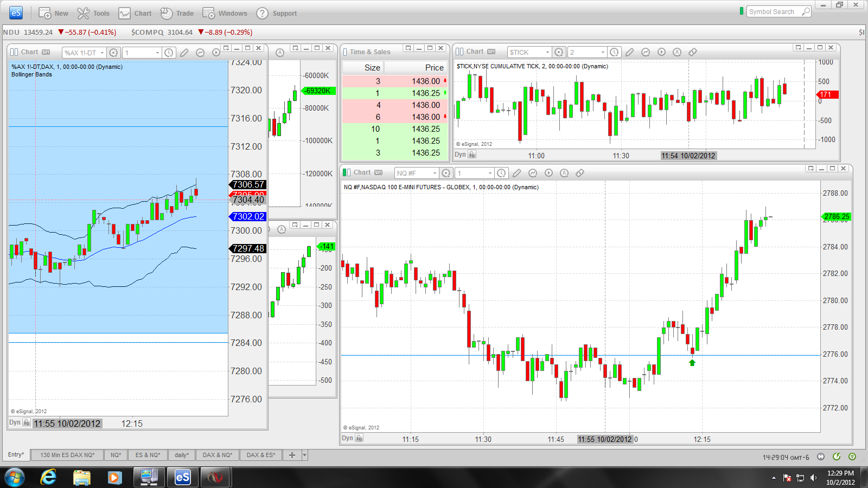The height and width of the screenshot is (488, 868).
Task: Select the pencil drawing tool in NQ #F chart
Action: tap(517, 173)
